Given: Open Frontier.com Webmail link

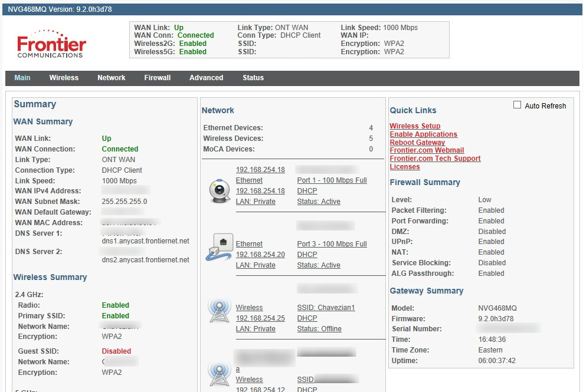Looking at the screenshot, I should 427,150.
